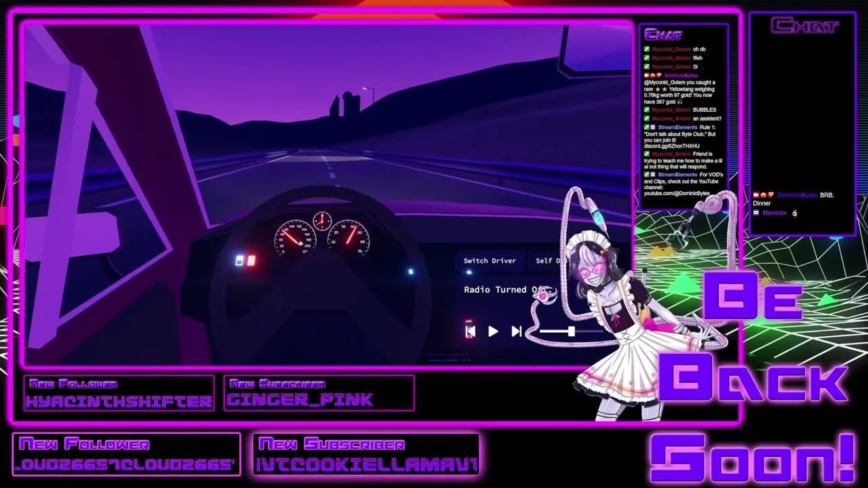Click the left Chat panel header
868x488 pixels.
pos(663,35)
